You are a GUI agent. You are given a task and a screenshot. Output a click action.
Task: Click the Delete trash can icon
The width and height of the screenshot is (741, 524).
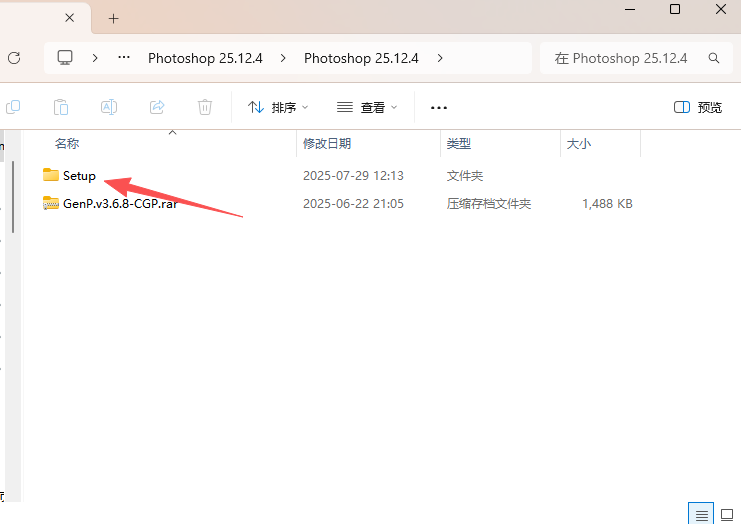click(205, 107)
